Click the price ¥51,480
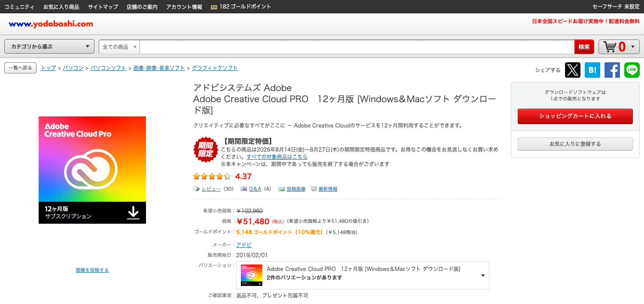Viewport: 644px width, 304px height. click(253, 222)
